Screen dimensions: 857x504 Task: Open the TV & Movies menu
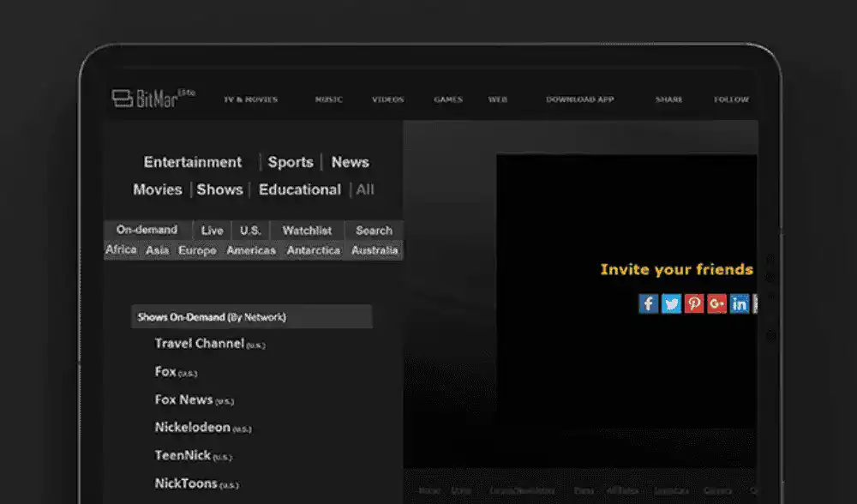click(251, 99)
